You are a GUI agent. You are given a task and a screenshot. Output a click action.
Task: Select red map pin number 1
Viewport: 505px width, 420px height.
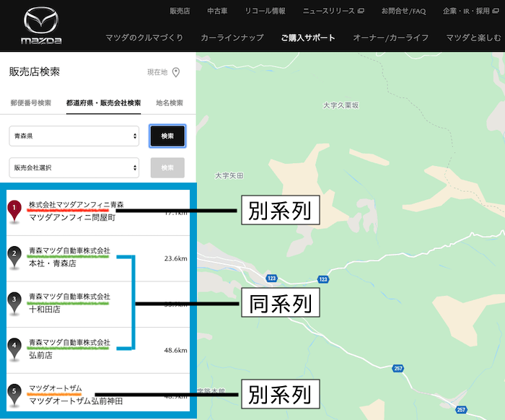[x=14, y=211]
